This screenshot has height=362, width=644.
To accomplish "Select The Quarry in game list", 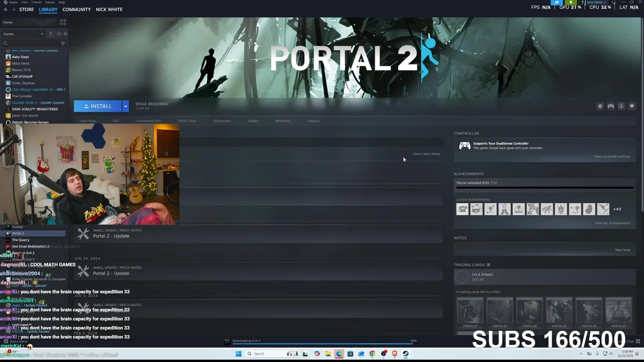I will [x=21, y=240].
